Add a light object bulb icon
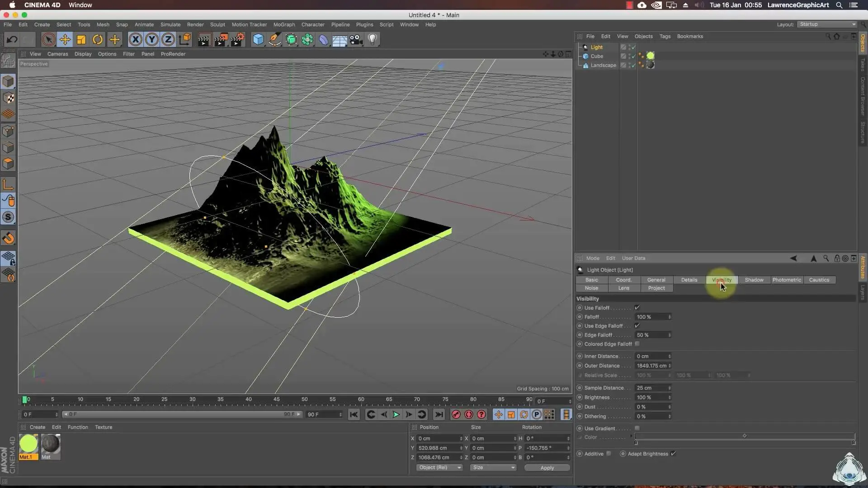 coord(373,40)
